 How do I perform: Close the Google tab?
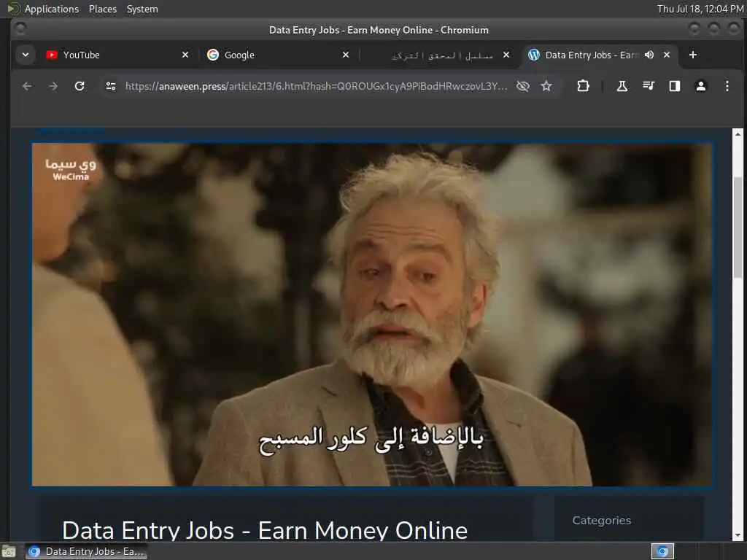[x=346, y=55]
